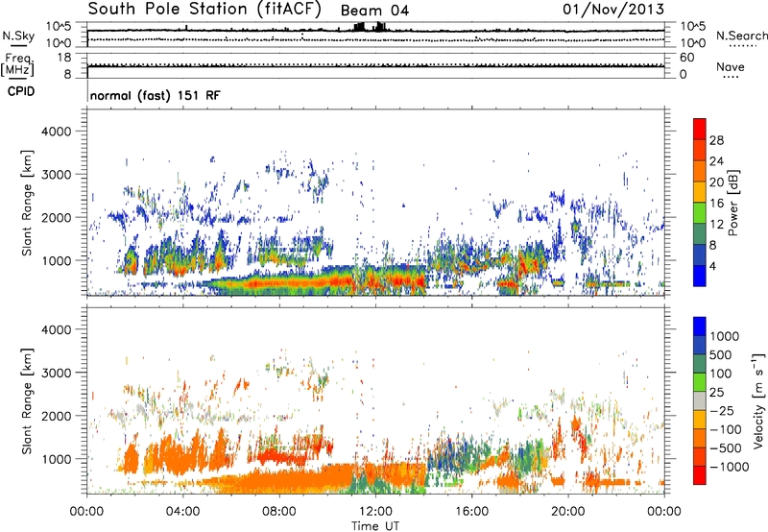Click the red bottom segment of velocity colorbar
Viewport: 768px width, 532px height.
(700, 475)
